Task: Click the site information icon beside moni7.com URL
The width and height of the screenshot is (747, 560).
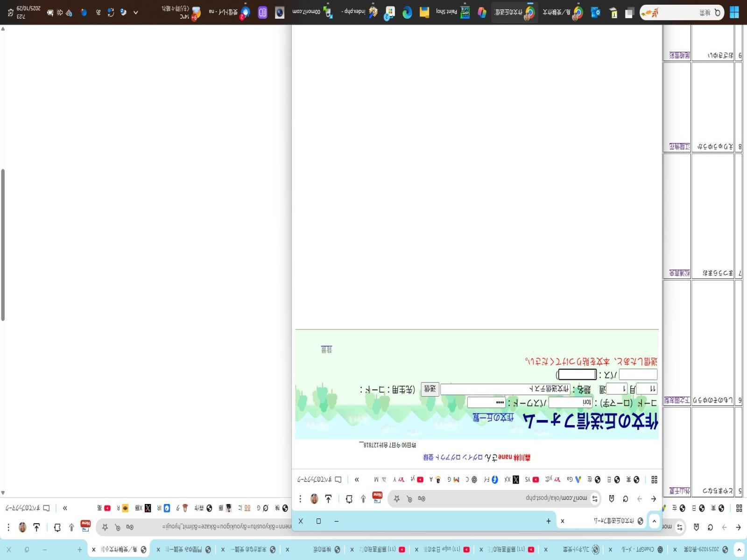Action: [595, 499]
